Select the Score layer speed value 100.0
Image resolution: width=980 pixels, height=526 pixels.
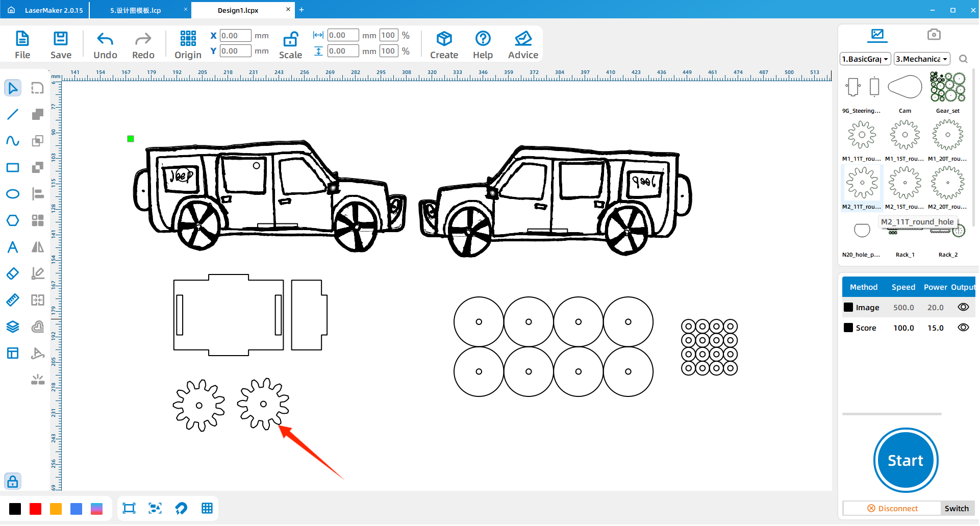(903, 328)
